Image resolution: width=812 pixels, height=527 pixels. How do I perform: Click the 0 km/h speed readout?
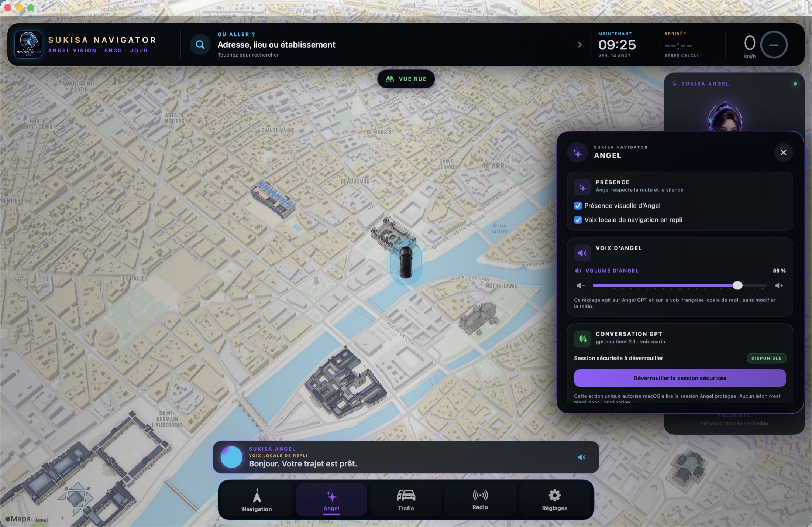click(750, 46)
